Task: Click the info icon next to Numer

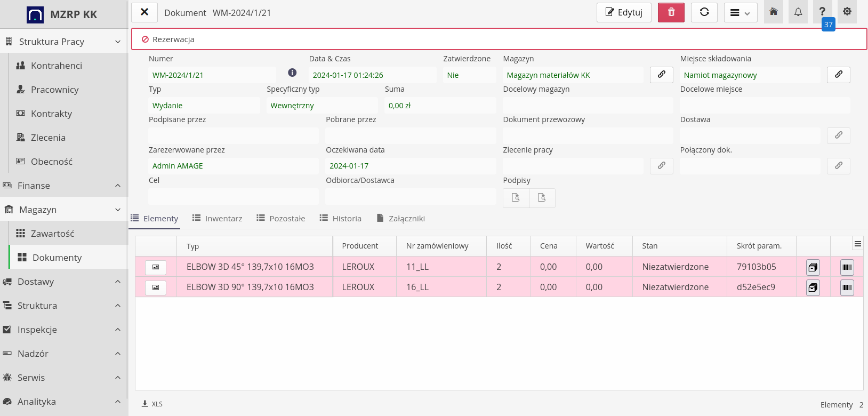Action: click(292, 73)
